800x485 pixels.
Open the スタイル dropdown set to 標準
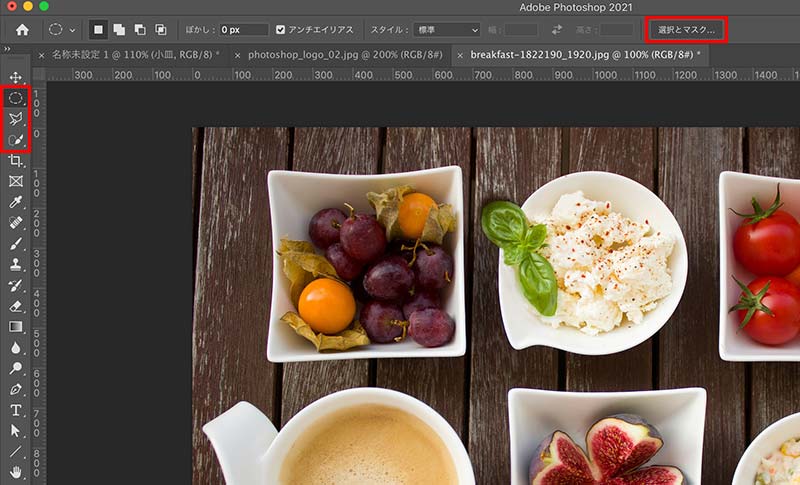pyautogui.click(x=447, y=30)
